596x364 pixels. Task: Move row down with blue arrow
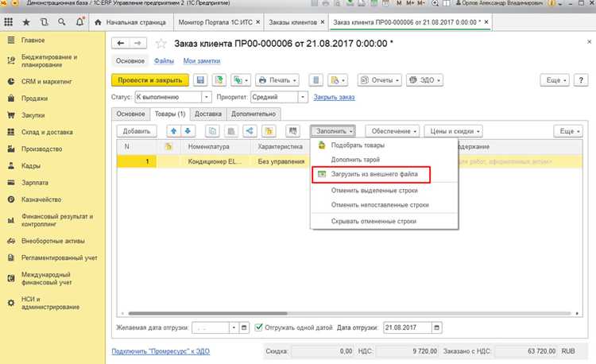[x=188, y=131]
